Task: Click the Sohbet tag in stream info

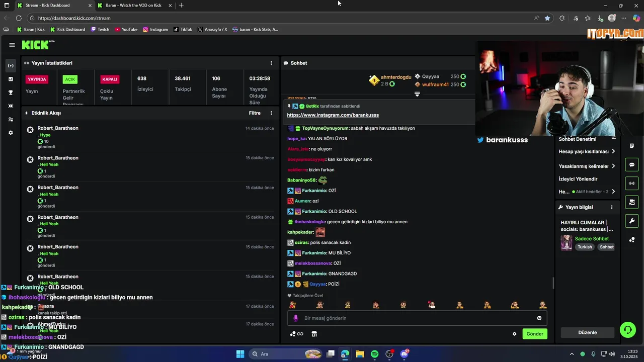Action: (607, 247)
